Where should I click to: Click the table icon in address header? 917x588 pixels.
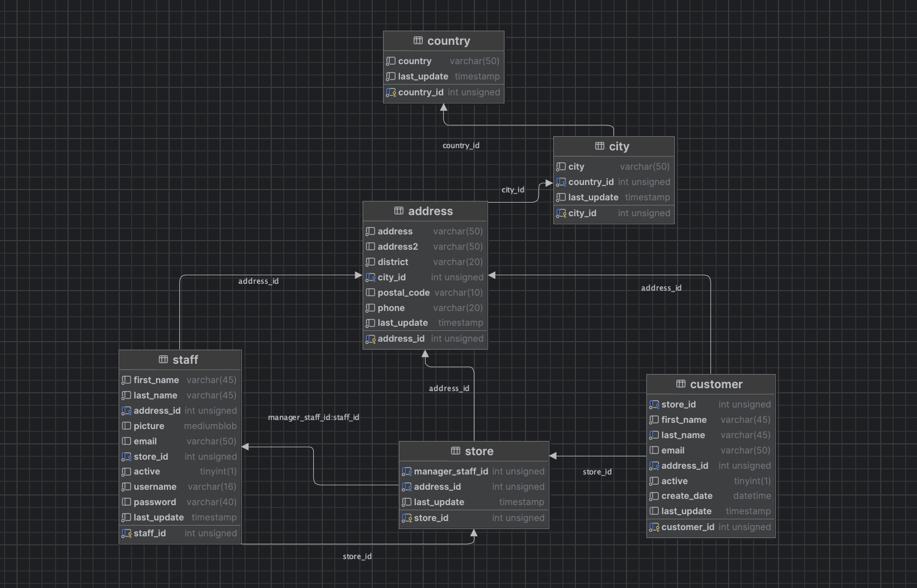tap(399, 211)
